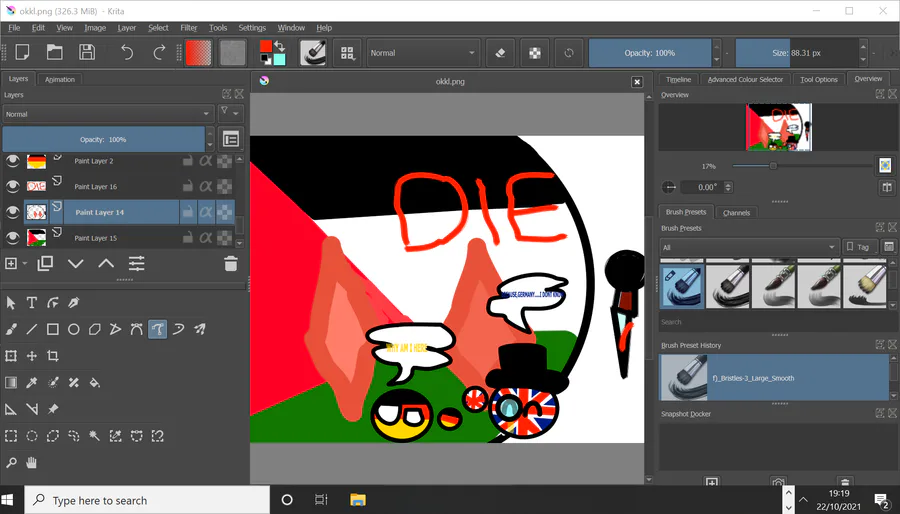Select the Calligraphy tool
The height and width of the screenshot is (514, 900).
(73, 302)
